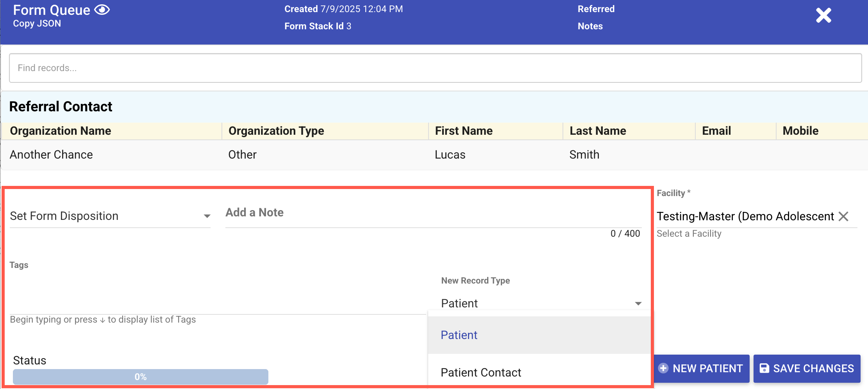The image size is (868, 389).
Task: Click the plus icon on New Patient
Action: point(663,368)
